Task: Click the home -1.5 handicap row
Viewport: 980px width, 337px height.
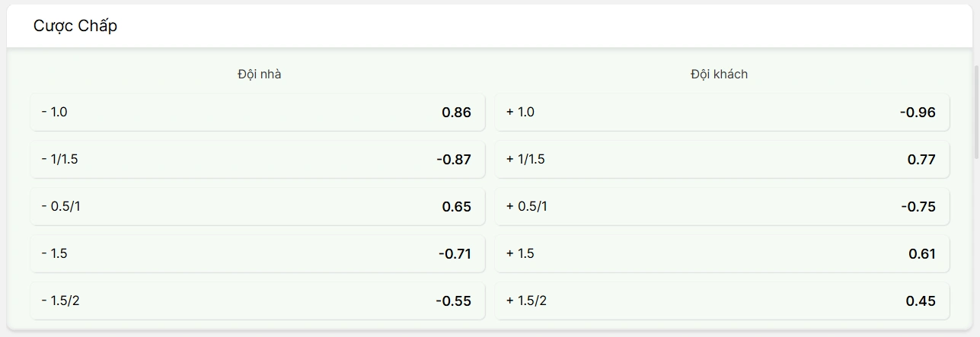Action: tap(257, 253)
